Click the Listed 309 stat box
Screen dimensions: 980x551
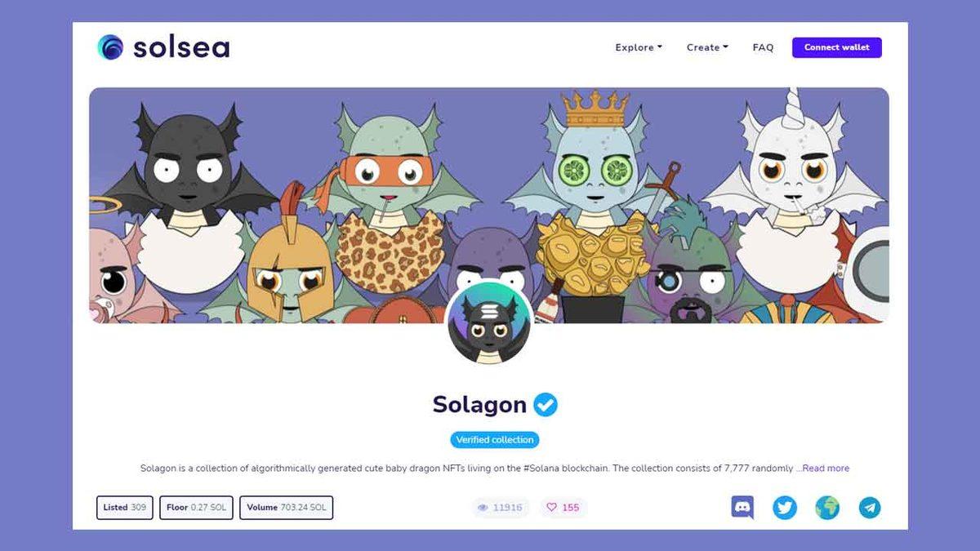[125, 508]
